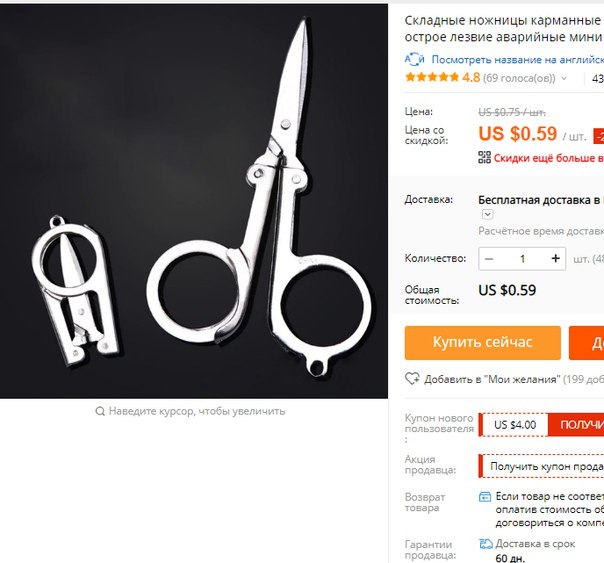Click the QR code icon near the discount text
Image resolution: width=604 pixels, height=563 pixels.
pos(485,157)
